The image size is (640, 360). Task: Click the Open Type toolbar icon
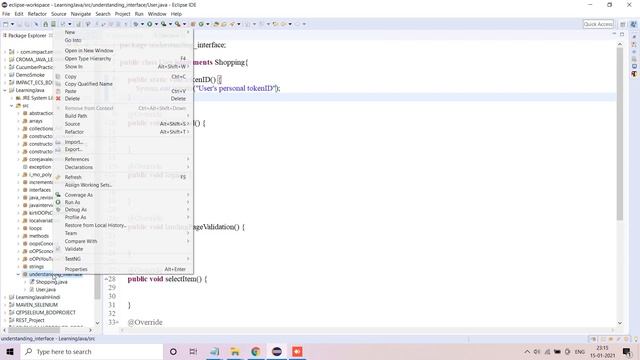coord(216,24)
